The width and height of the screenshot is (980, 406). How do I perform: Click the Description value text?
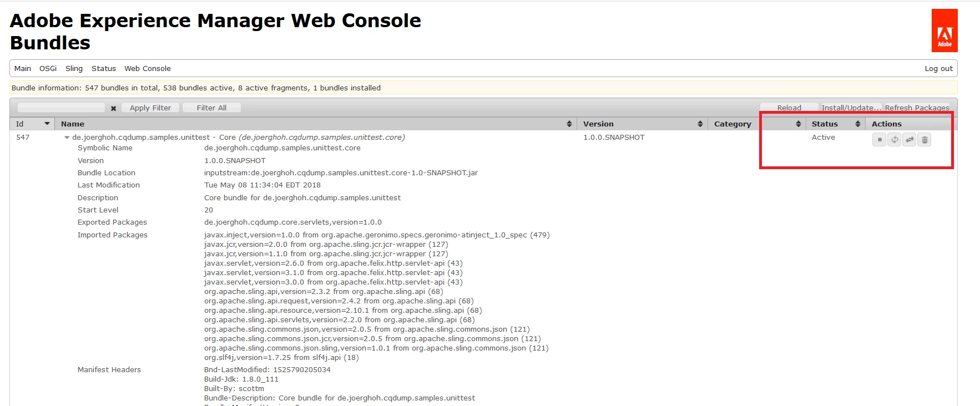(302, 197)
